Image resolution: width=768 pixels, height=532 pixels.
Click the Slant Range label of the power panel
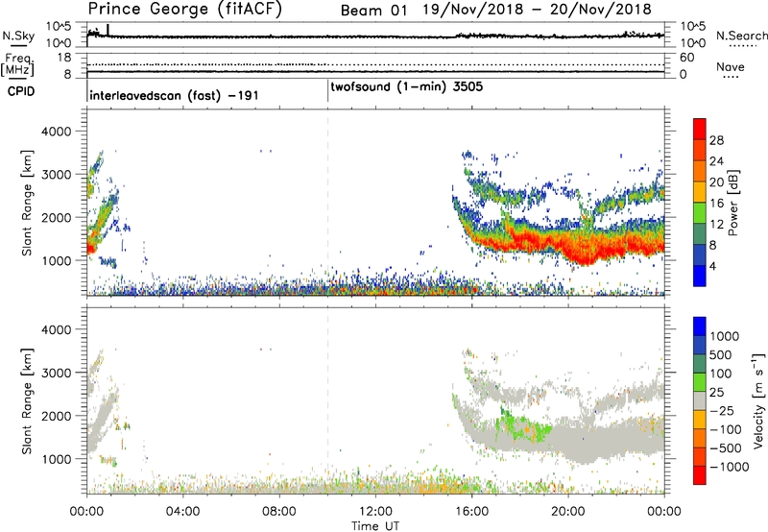coord(27,203)
